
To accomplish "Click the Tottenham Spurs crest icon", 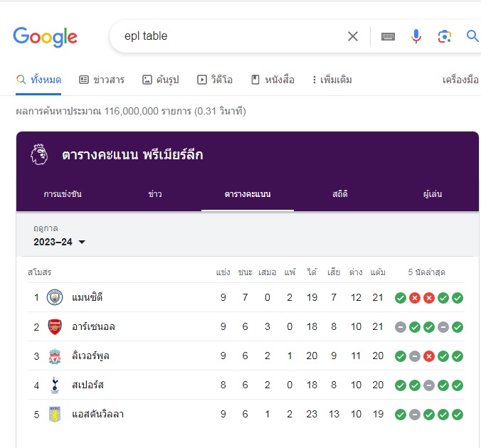I will (55, 385).
